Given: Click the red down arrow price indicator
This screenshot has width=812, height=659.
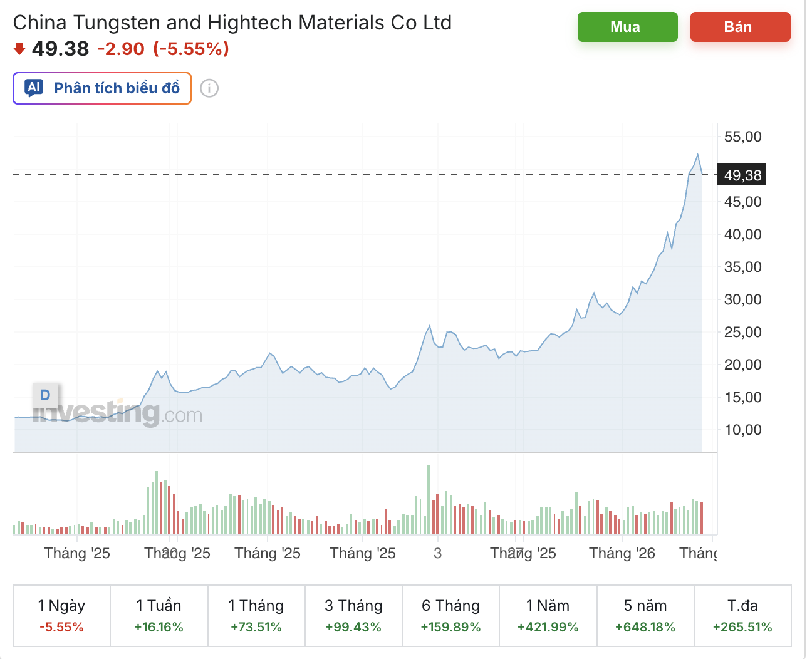Looking at the screenshot, I should point(19,48).
